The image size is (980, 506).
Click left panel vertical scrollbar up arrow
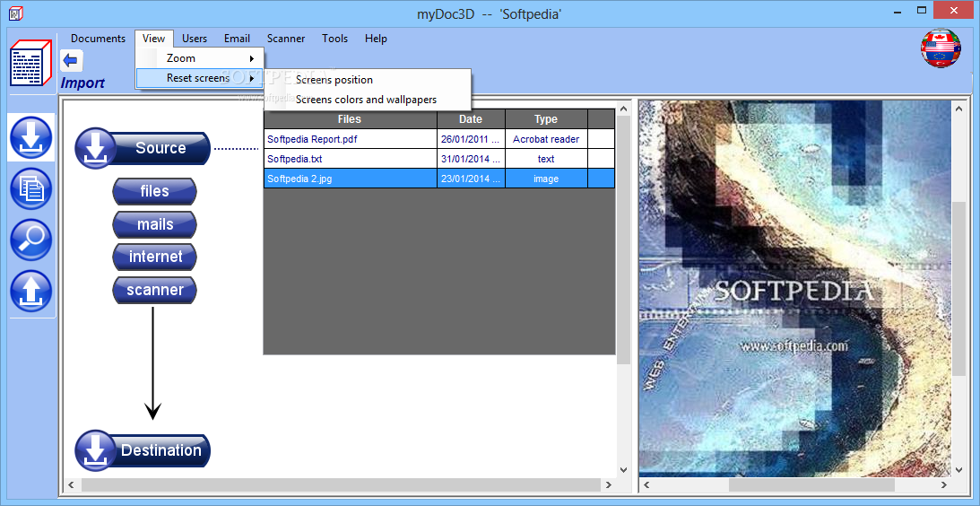[x=623, y=109]
